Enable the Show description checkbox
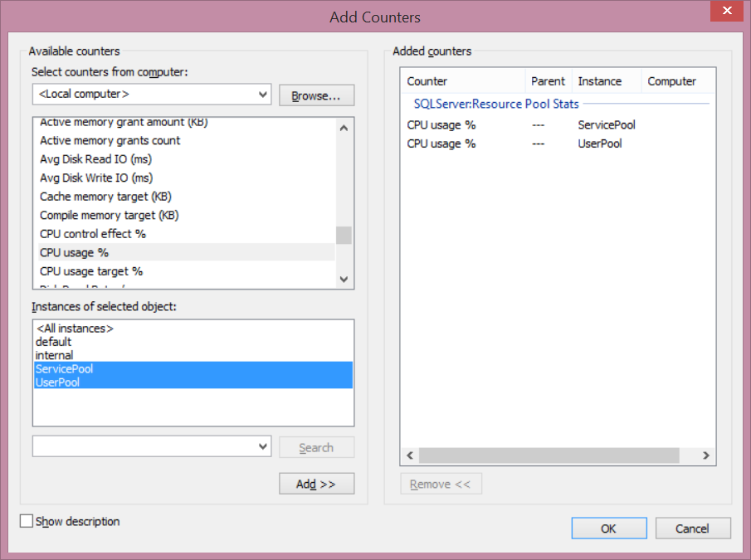The width and height of the screenshot is (751, 560). tap(27, 521)
